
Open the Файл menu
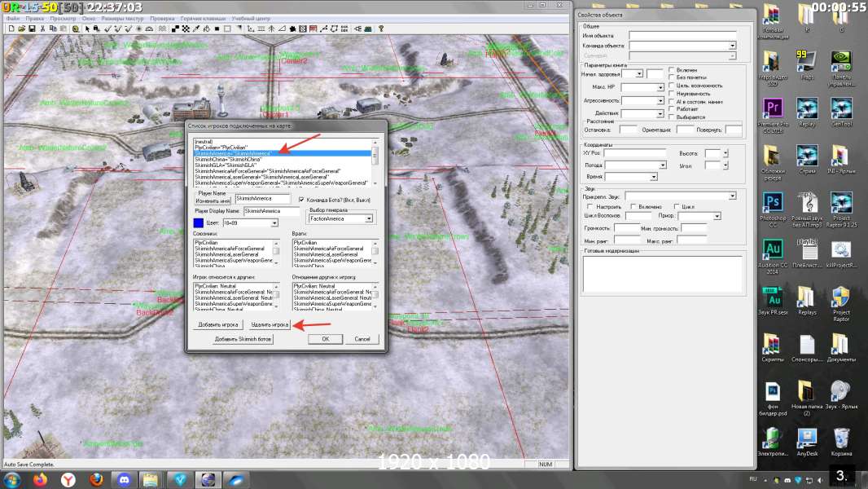tap(12, 18)
